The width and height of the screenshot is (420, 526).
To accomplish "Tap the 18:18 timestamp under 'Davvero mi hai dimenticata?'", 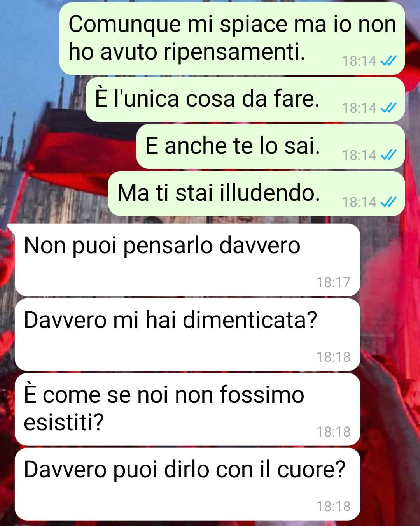I will click(333, 357).
